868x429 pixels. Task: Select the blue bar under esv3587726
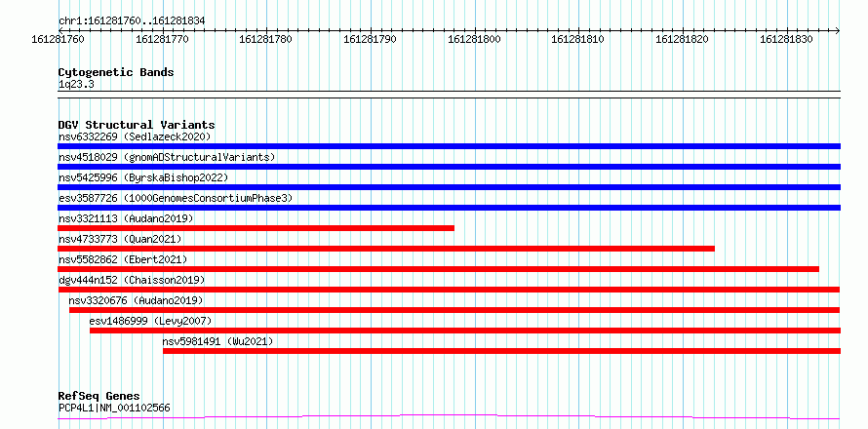pos(449,208)
